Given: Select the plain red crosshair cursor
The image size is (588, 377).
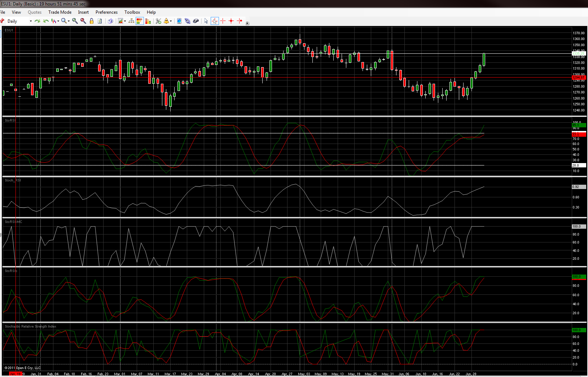Looking at the screenshot, I should click(223, 21).
